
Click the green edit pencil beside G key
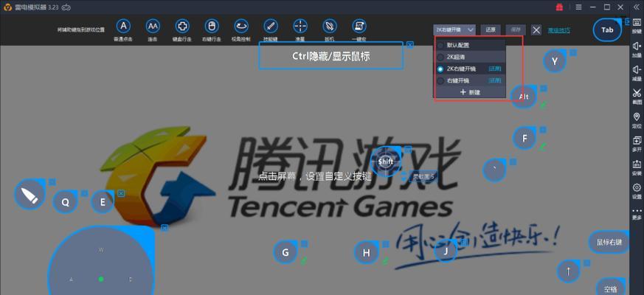pyautogui.click(x=305, y=260)
